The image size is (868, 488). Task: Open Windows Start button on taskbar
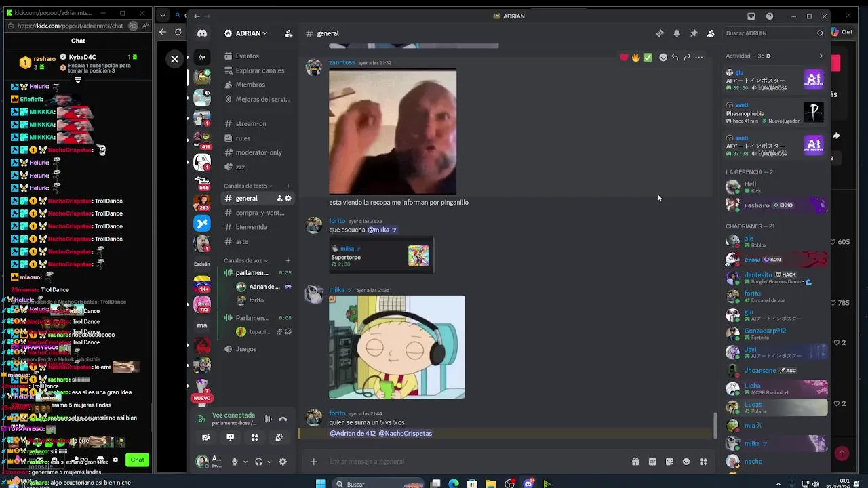[x=321, y=484]
